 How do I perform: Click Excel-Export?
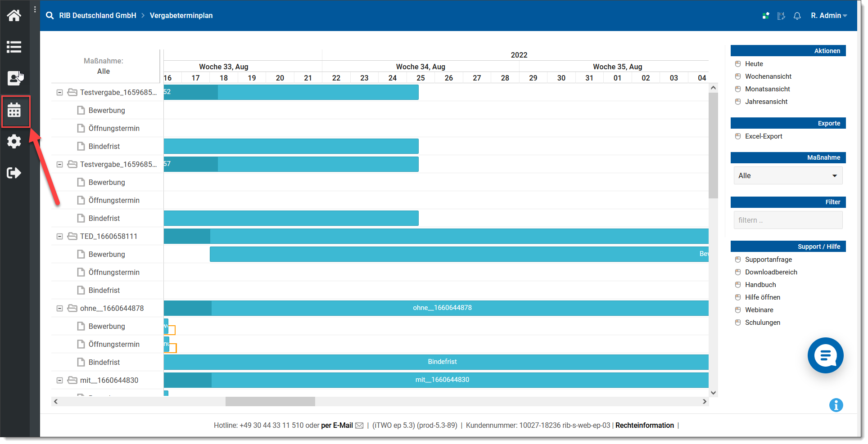(764, 136)
